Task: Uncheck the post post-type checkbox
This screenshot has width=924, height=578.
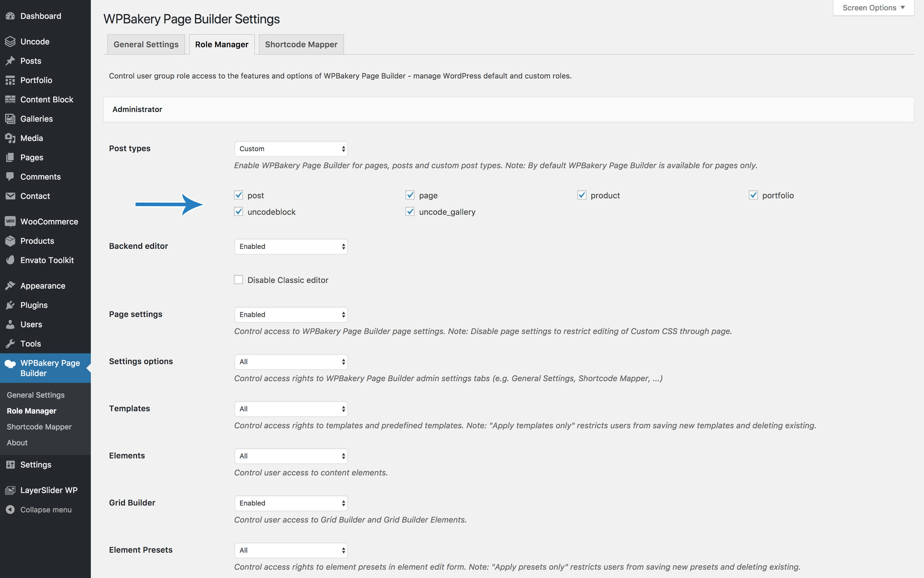Action: pyautogui.click(x=238, y=195)
